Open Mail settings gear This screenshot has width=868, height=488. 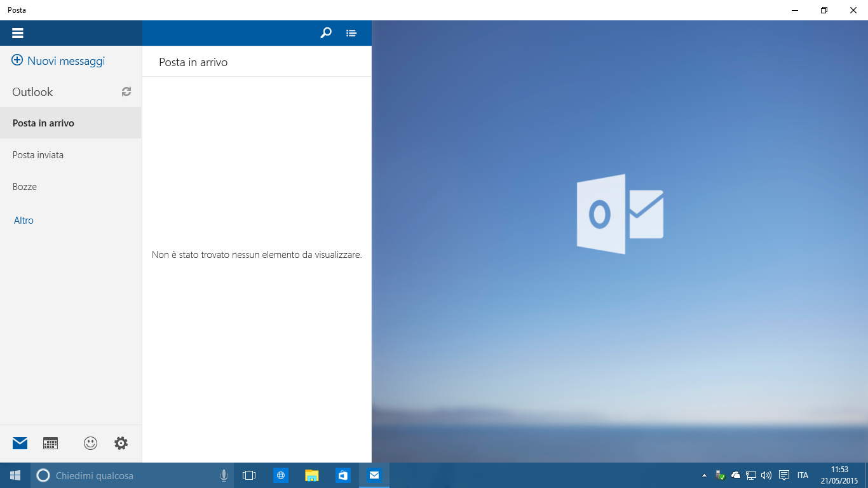coord(121,444)
